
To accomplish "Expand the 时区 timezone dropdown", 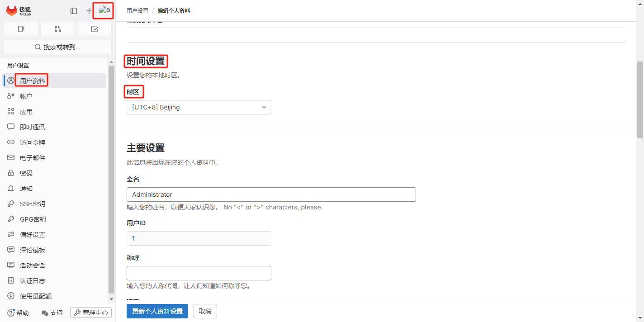I will 199,107.
